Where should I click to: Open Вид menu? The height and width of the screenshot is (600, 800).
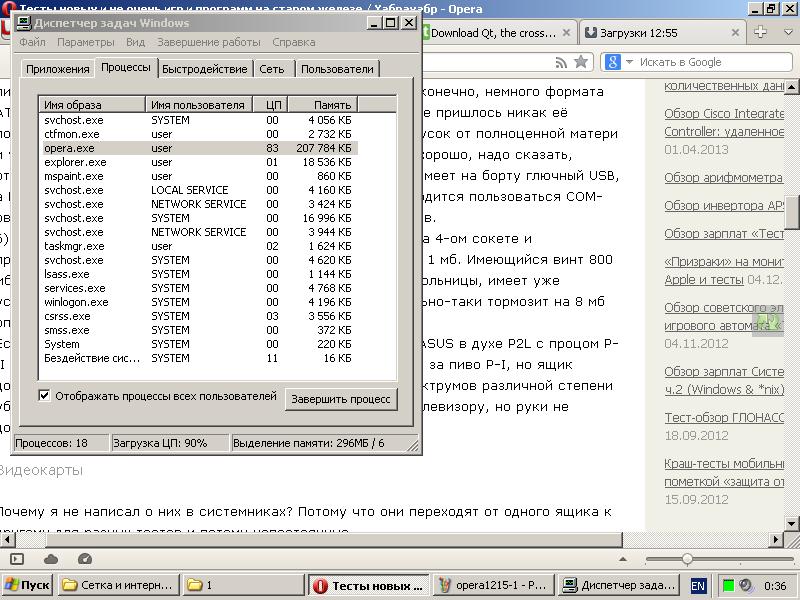135,42
